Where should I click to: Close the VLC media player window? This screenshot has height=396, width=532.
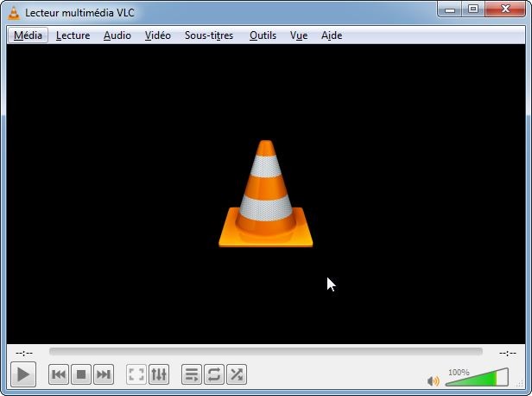[505, 10]
